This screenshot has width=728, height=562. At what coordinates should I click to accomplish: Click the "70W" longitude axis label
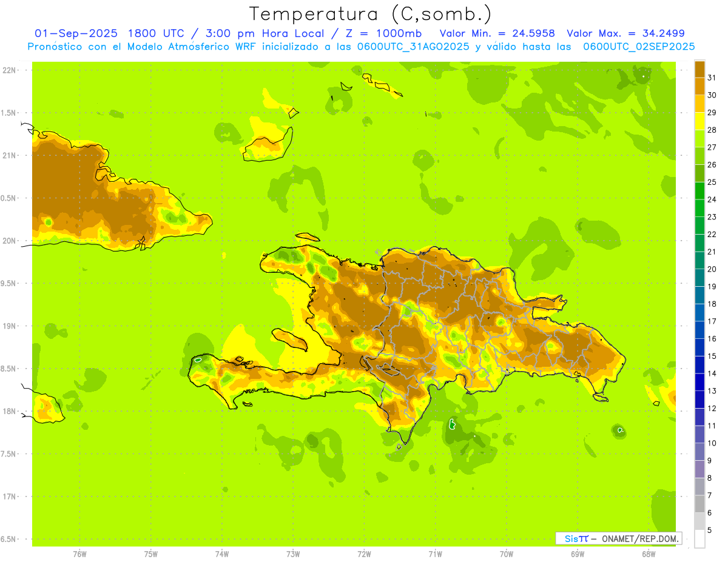point(507,554)
